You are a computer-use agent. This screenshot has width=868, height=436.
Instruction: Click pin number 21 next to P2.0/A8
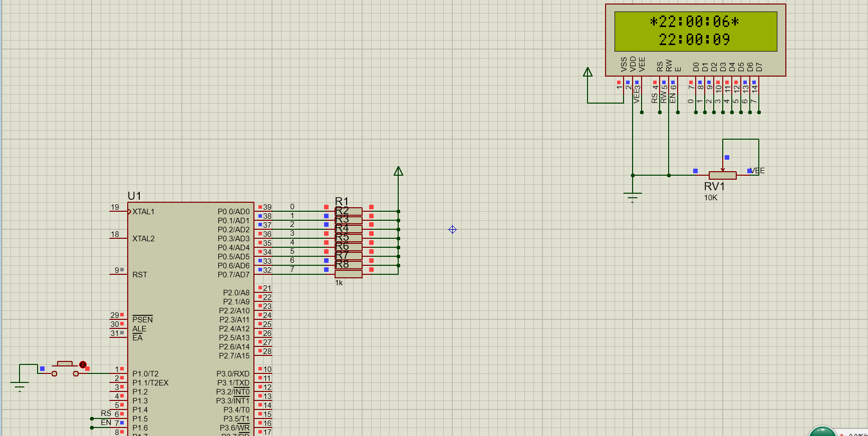pos(267,289)
